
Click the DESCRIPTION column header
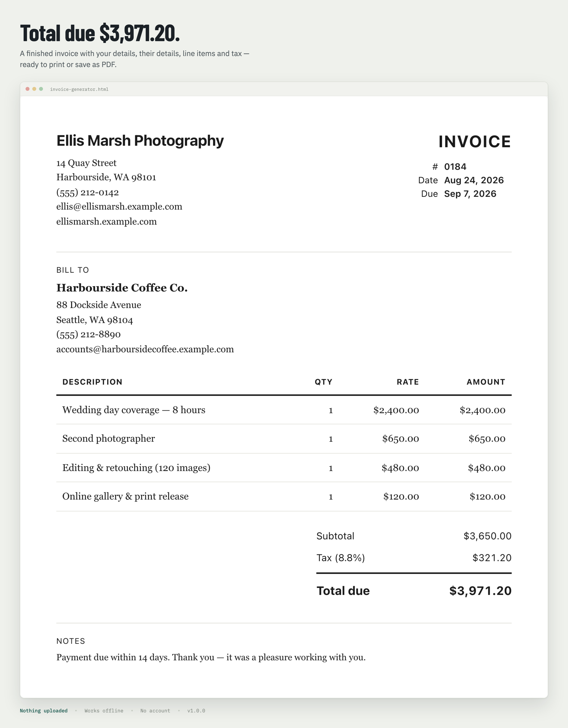click(x=92, y=382)
